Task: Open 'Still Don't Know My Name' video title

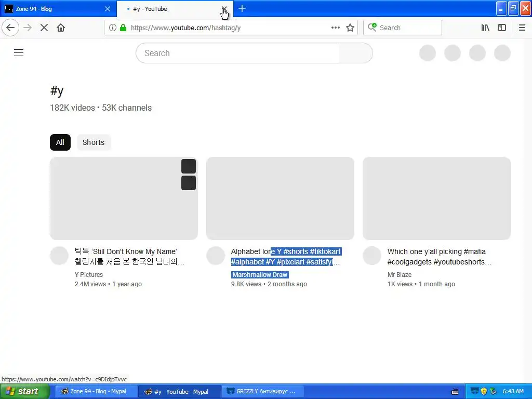Action: coord(129,257)
